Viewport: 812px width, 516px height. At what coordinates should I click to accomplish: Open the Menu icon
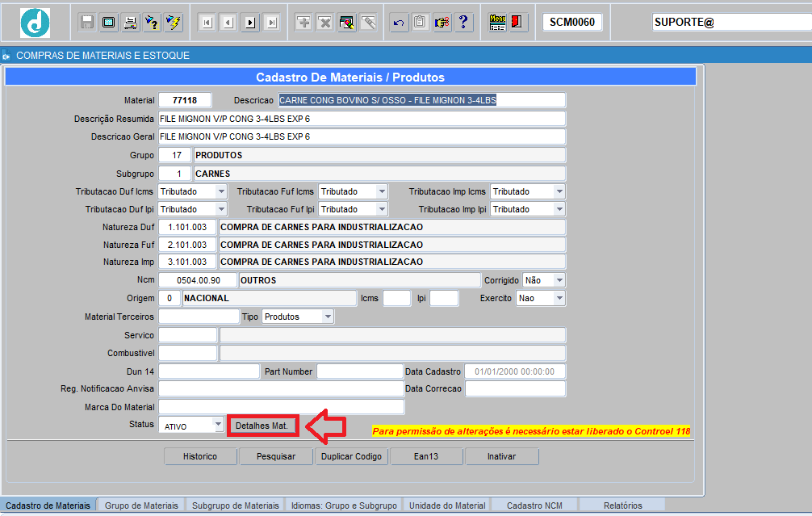[497, 23]
